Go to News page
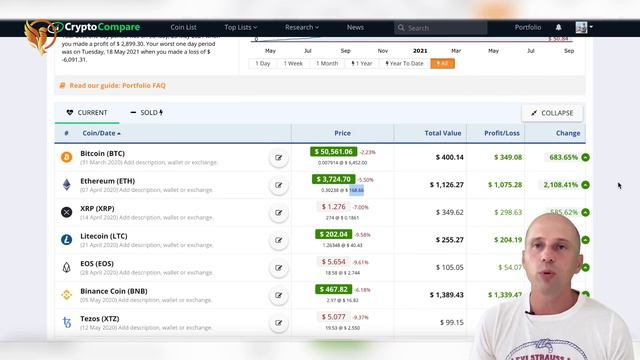 coord(355,27)
